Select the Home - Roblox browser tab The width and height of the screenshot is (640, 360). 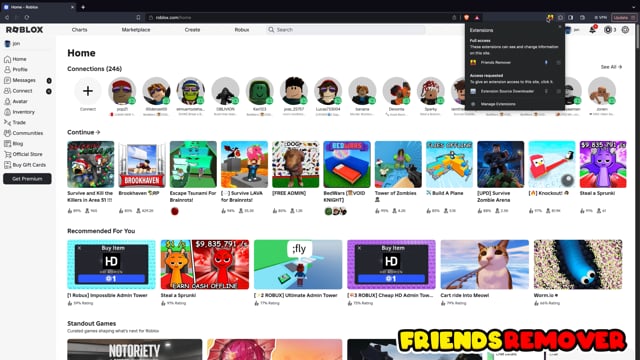tap(39, 7)
